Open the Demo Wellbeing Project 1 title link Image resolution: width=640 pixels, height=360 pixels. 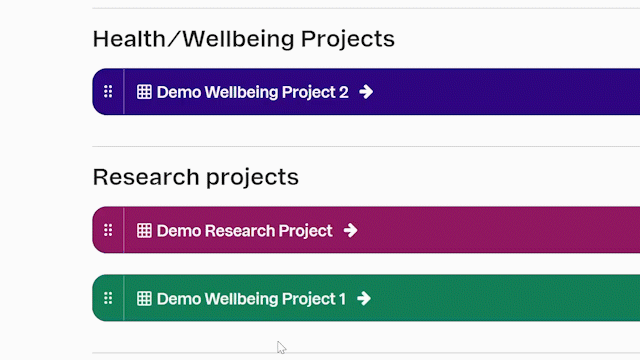point(251,299)
